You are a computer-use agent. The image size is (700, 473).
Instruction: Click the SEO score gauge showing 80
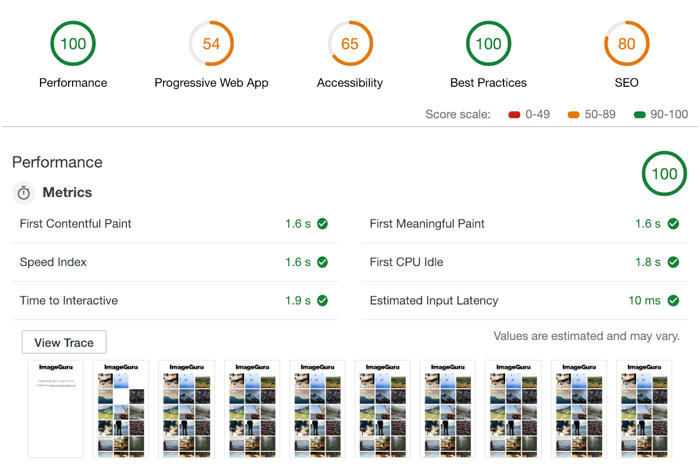[626, 44]
